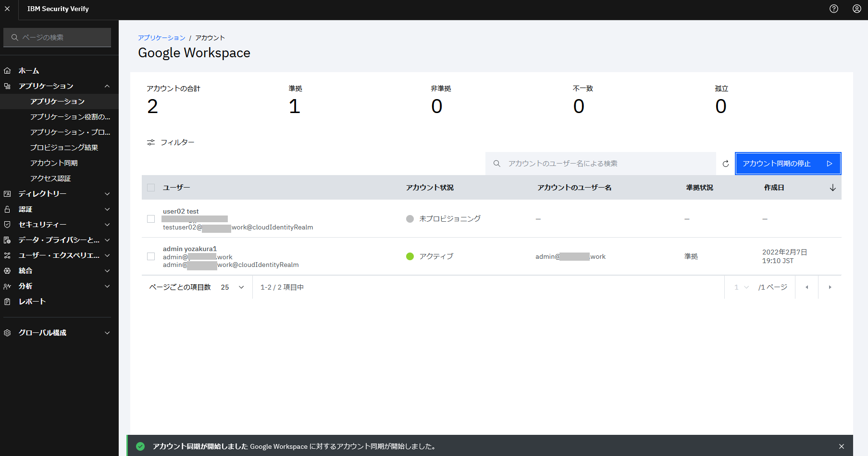Click the アカウント状況 column header
This screenshot has height=456, width=868.
430,188
